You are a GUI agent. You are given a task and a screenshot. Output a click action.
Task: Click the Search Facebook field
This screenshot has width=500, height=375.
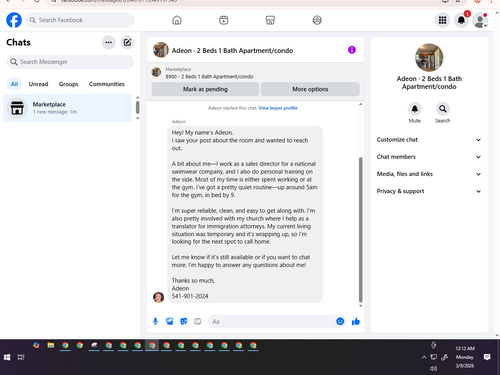tap(80, 20)
